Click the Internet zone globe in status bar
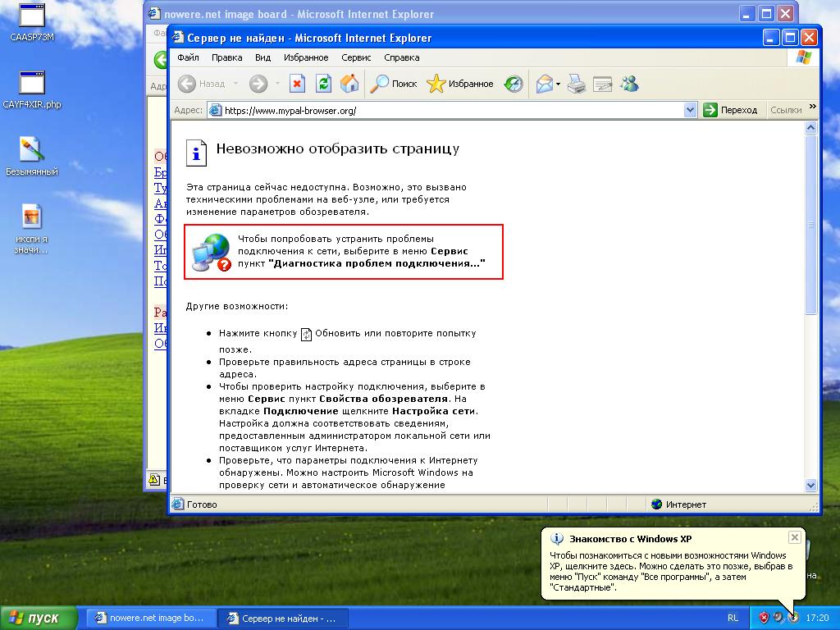The height and width of the screenshot is (630, 840). pos(657,504)
